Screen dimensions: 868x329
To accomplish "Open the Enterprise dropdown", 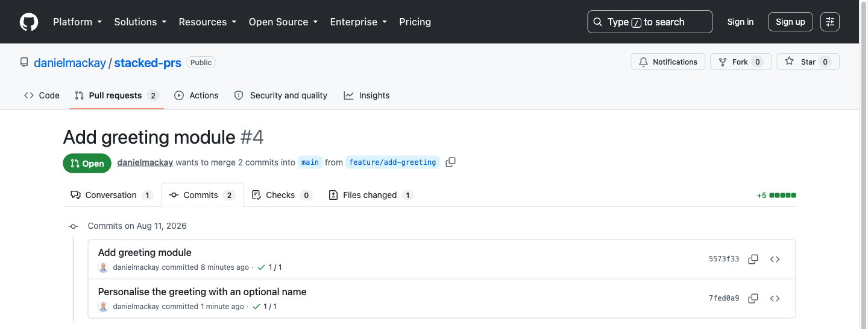I will click(358, 22).
